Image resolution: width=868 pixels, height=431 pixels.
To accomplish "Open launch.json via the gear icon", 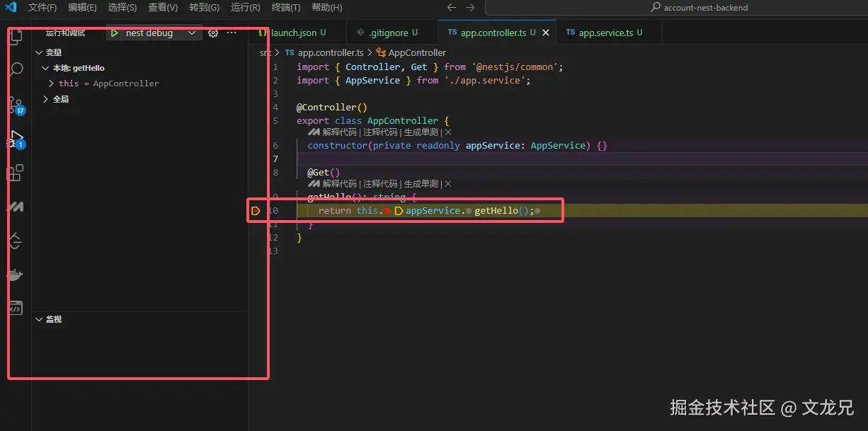I will click(212, 33).
